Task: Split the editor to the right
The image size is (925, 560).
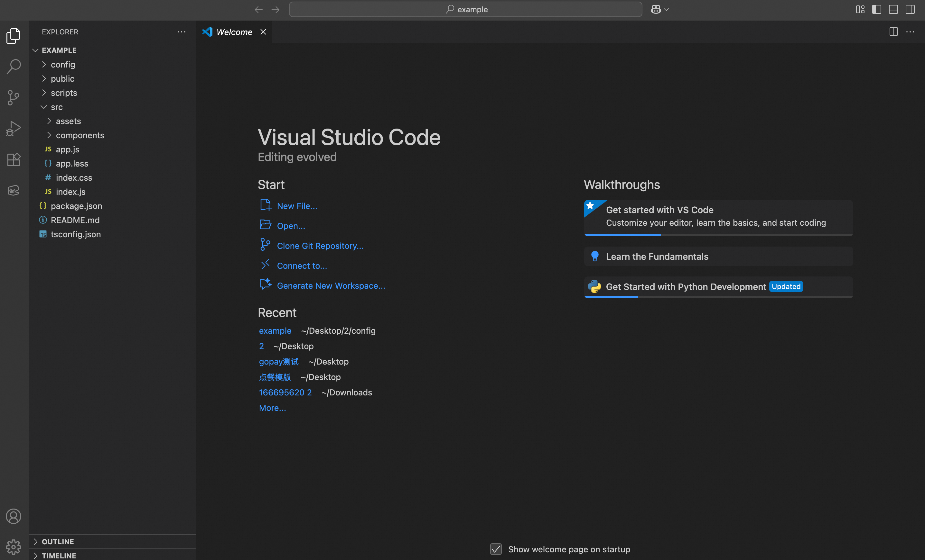Action: pyautogui.click(x=893, y=32)
